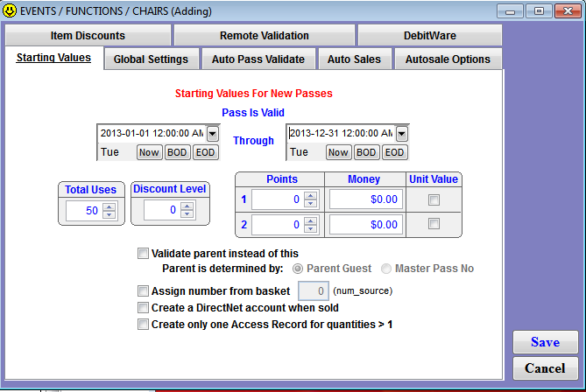Viewport: 586px width, 392px height.
Task: Expand the end date dropdown arrow
Action: (401, 134)
